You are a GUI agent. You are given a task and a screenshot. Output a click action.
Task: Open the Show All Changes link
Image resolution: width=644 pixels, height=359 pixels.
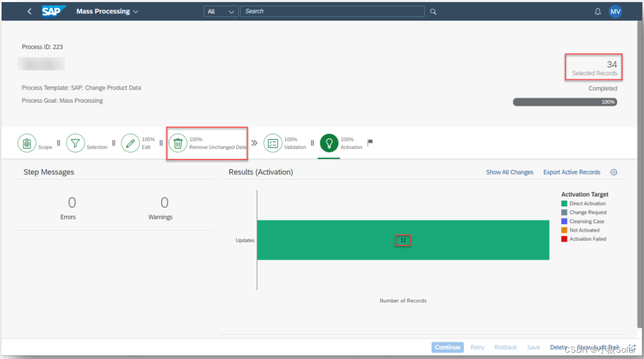tap(510, 172)
